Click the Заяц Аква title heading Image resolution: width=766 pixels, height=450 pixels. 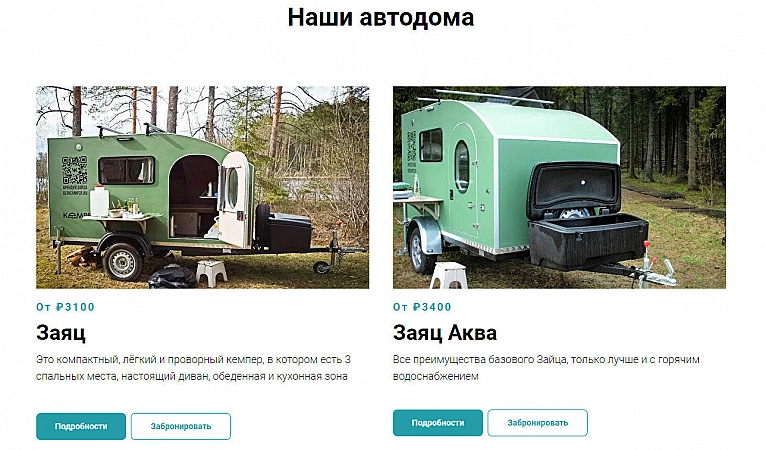[x=445, y=333]
